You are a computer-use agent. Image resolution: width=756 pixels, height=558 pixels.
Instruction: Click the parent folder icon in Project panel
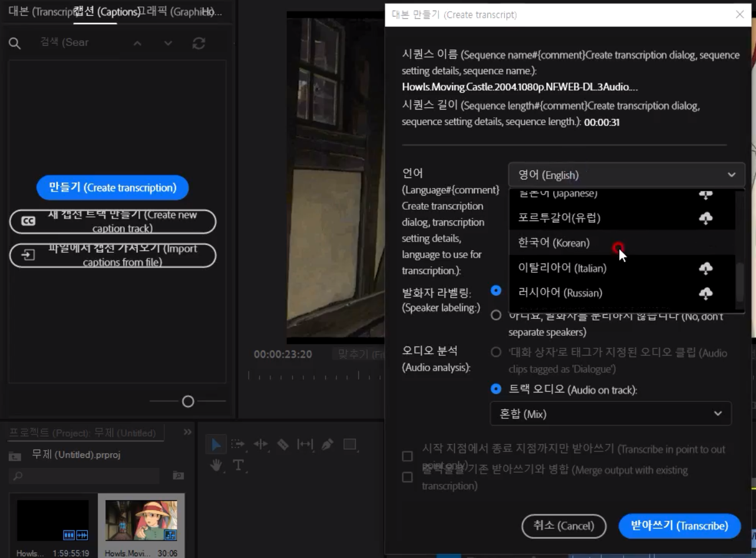(15, 456)
